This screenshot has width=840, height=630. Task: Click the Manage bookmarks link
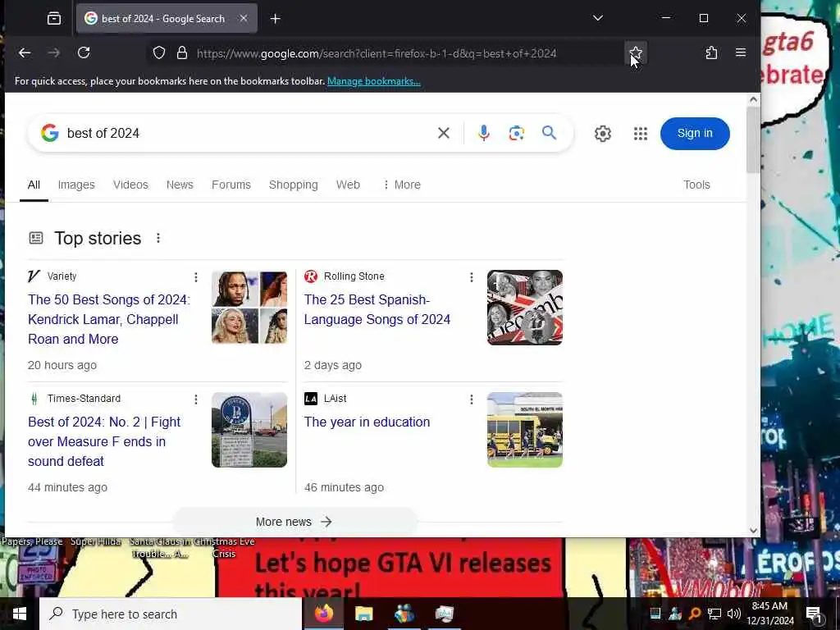(x=373, y=81)
